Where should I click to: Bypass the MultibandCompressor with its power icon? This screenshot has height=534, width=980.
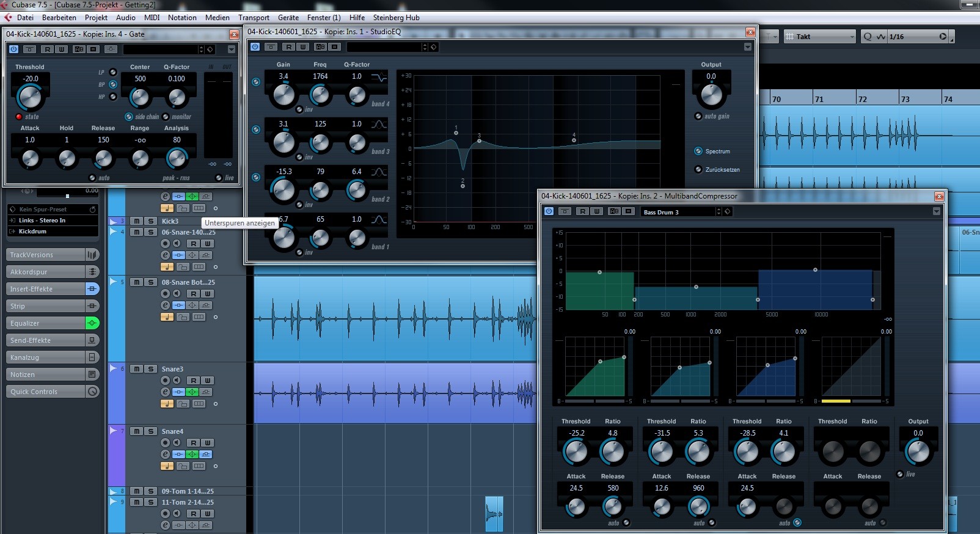(549, 211)
